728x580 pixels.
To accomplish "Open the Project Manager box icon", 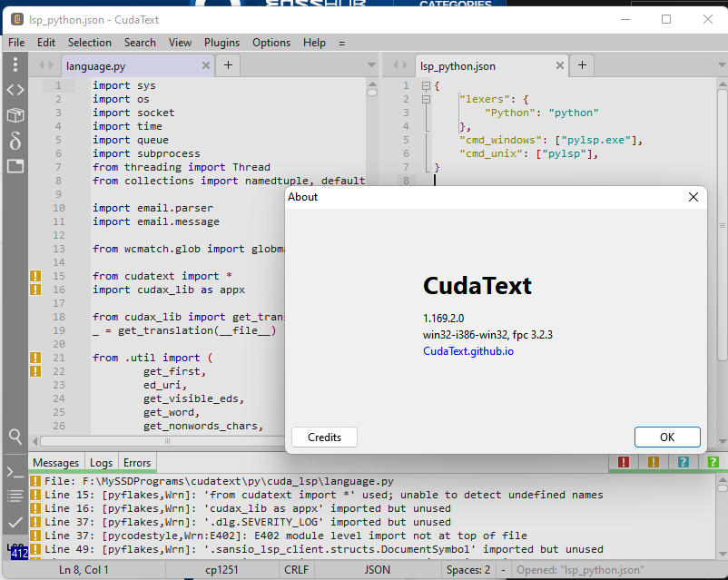I will pyautogui.click(x=15, y=114).
